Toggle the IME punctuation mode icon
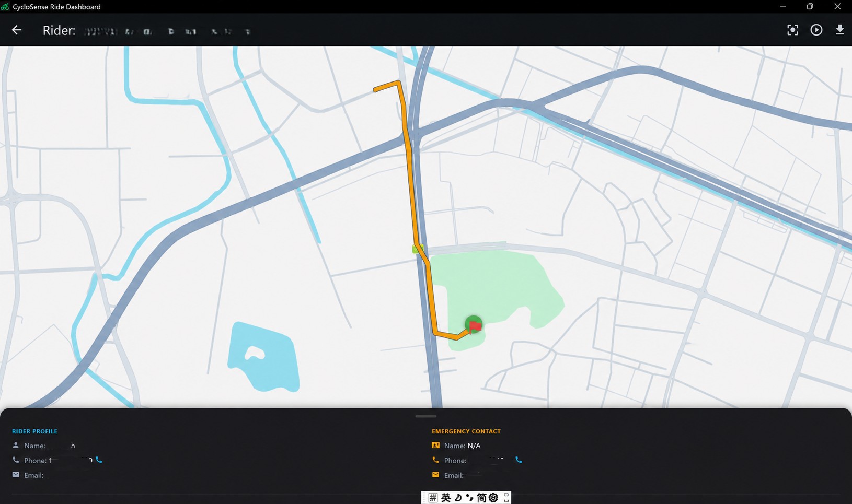The height and width of the screenshot is (504, 852). 469,498
